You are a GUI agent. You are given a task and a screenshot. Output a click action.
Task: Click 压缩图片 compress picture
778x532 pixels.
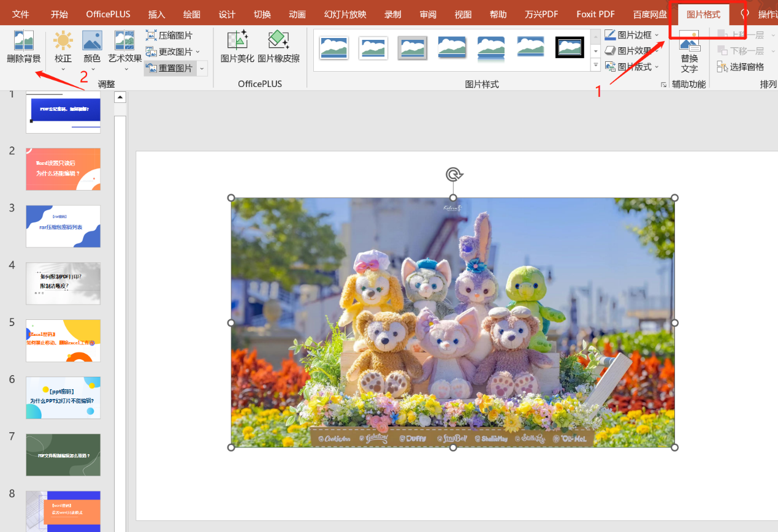[x=169, y=36]
